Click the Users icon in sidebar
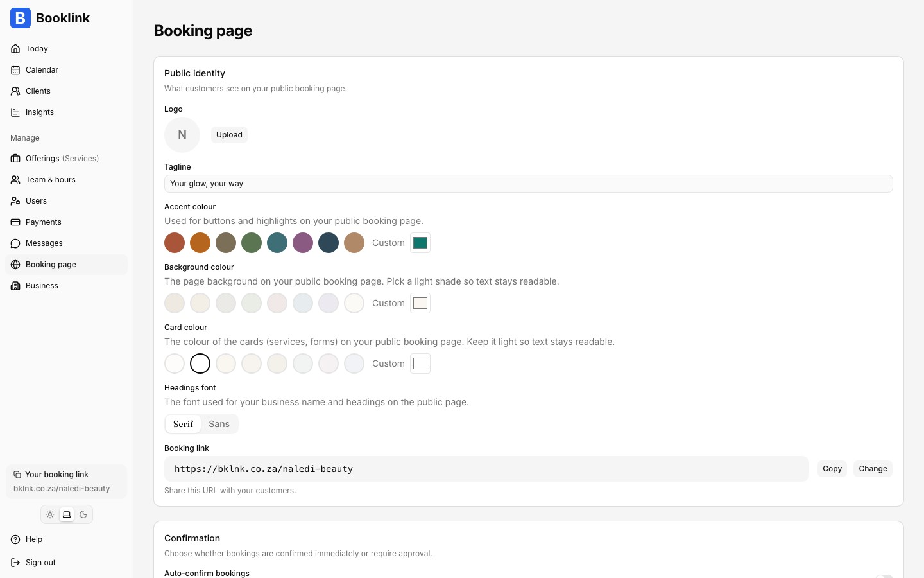The height and width of the screenshot is (578, 924). pos(15,201)
